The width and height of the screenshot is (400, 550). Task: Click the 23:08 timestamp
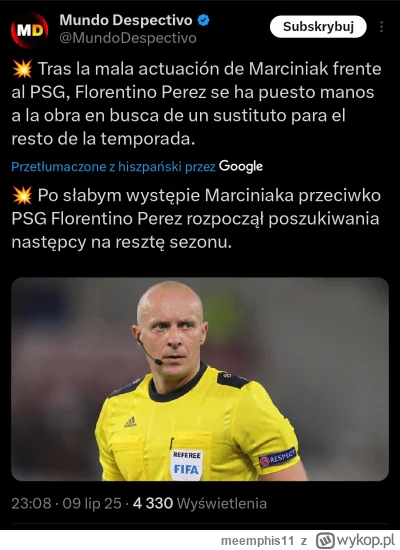31,503
